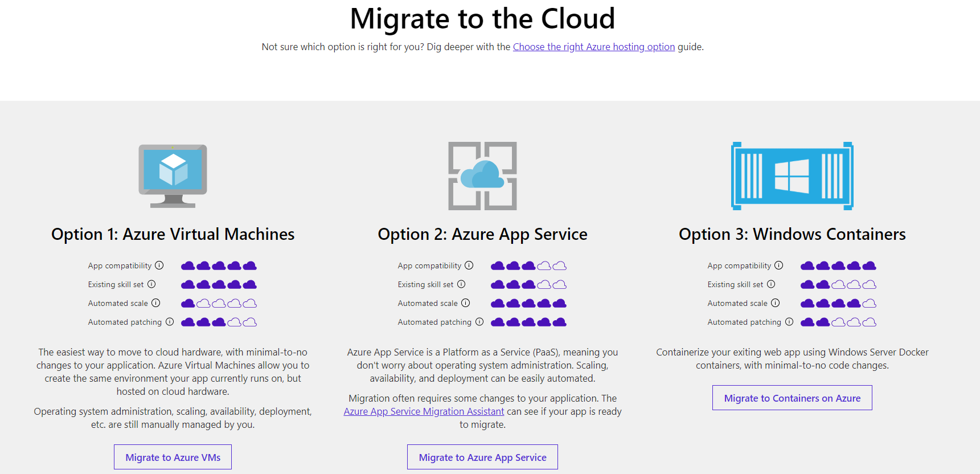Select the Existing skill set label under Virtual Machines

click(x=116, y=284)
